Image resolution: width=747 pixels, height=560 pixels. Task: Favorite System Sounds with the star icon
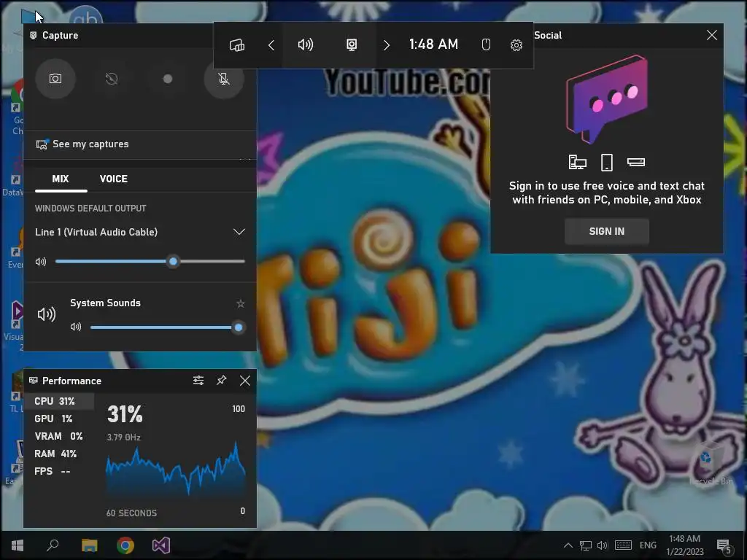click(241, 303)
